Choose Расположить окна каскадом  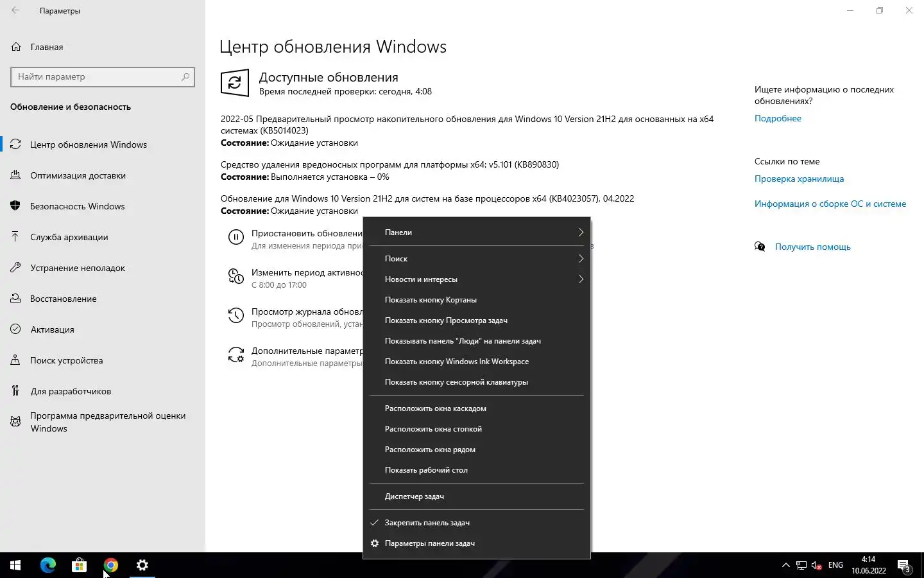(x=477, y=408)
